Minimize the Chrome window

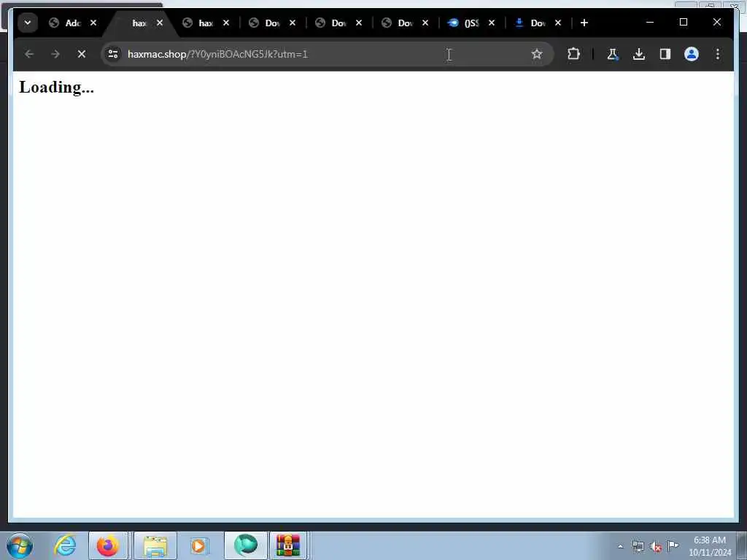pos(650,23)
